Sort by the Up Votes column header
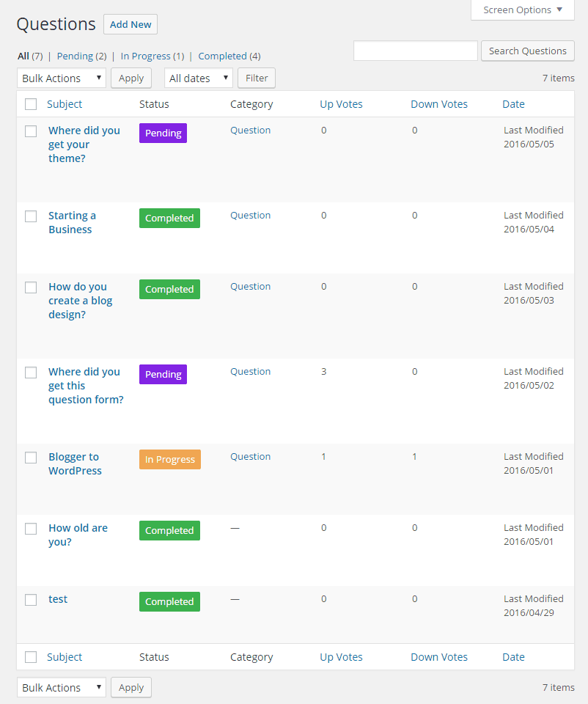 pyautogui.click(x=341, y=104)
